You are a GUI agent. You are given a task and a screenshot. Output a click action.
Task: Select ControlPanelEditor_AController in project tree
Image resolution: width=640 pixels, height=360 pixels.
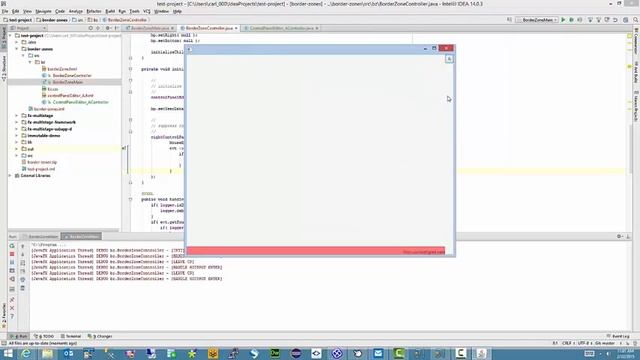(80, 102)
